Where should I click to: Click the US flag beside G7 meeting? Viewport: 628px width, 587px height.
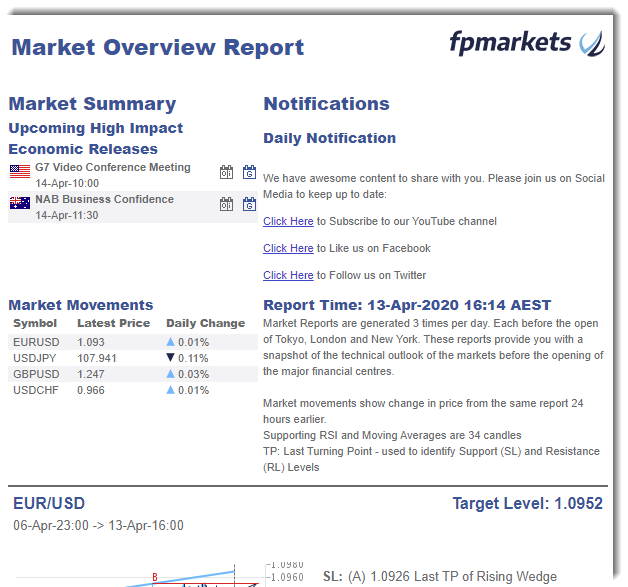pos(20,172)
